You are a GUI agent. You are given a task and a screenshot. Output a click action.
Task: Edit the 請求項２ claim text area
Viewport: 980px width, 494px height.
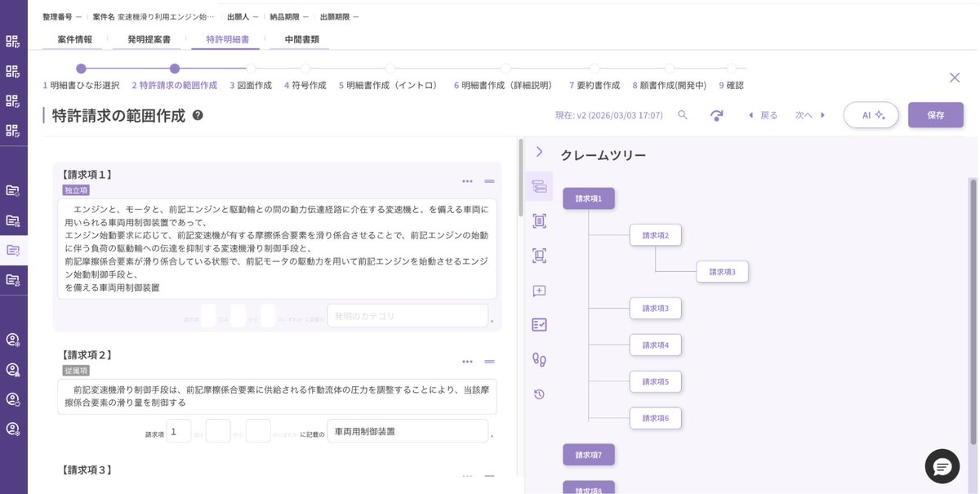(x=277, y=396)
